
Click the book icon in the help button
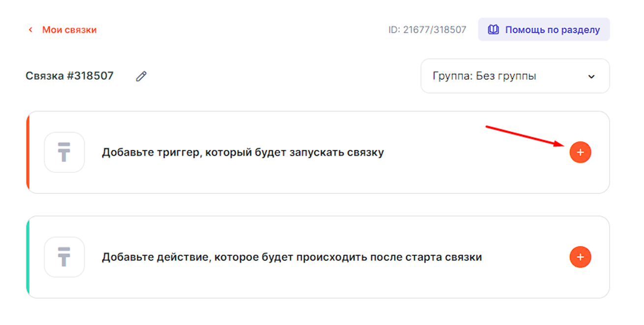click(493, 29)
